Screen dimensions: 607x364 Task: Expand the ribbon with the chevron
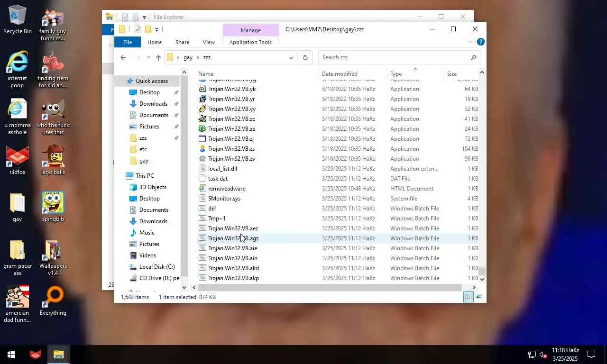pyautogui.click(x=470, y=42)
